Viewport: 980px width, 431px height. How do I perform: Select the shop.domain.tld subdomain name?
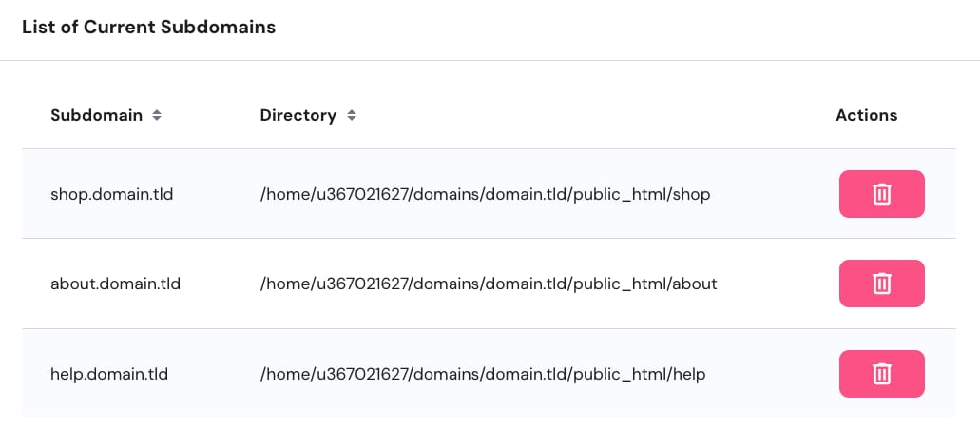coord(111,194)
